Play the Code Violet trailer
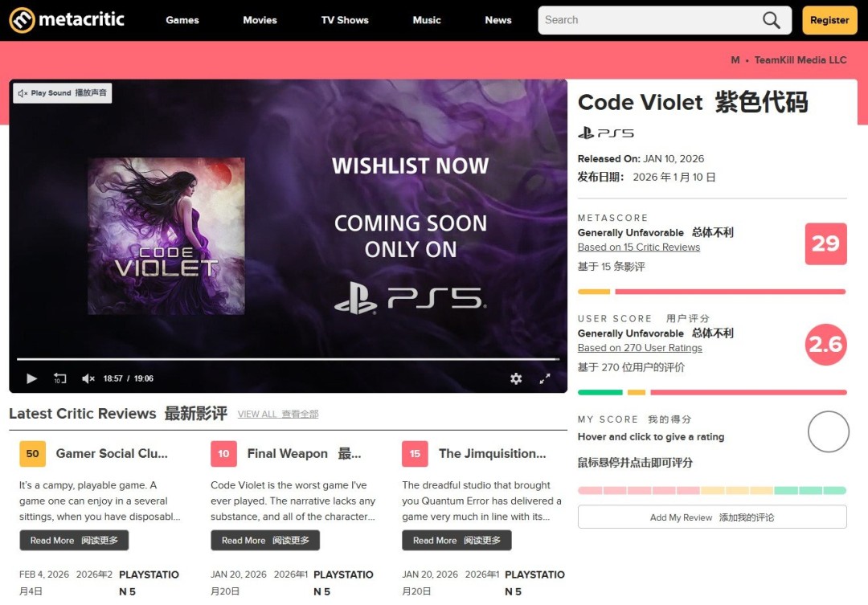This screenshot has height=605, width=868. pyautogui.click(x=31, y=378)
